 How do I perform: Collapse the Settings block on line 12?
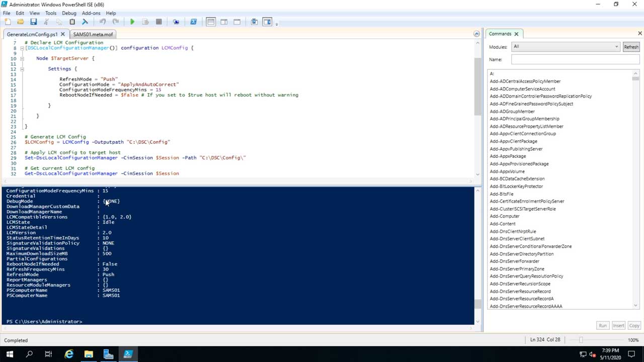coord(22,69)
